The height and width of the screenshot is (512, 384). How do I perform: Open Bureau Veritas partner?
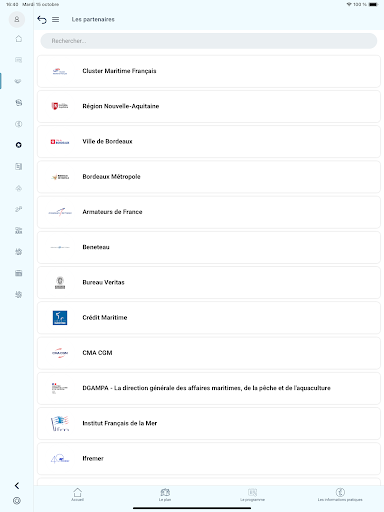tap(209, 283)
